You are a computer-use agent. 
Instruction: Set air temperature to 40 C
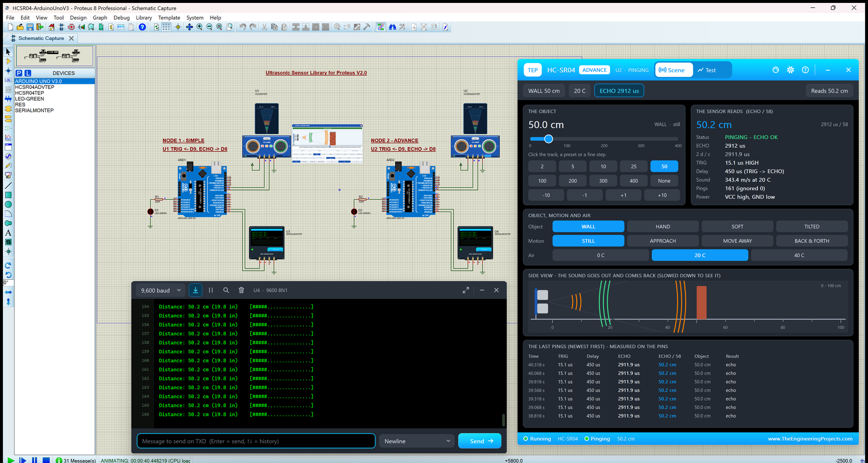(x=799, y=255)
